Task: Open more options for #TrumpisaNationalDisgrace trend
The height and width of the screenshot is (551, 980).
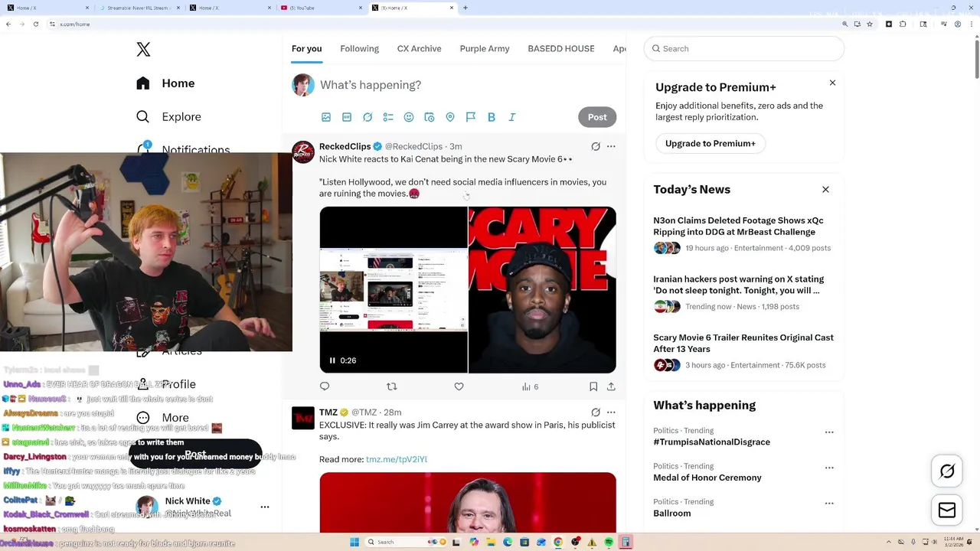Action: tap(829, 432)
